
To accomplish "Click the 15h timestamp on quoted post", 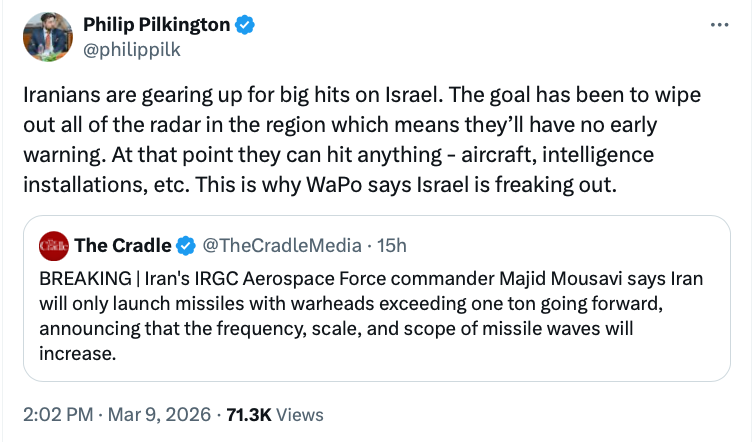I will (x=393, y=245).
